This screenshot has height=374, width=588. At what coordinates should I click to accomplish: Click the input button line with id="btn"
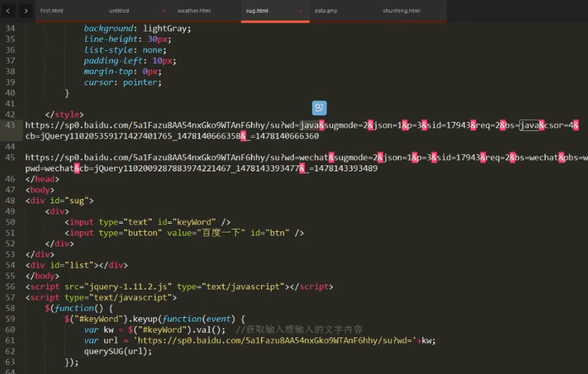tap(184, 233)
